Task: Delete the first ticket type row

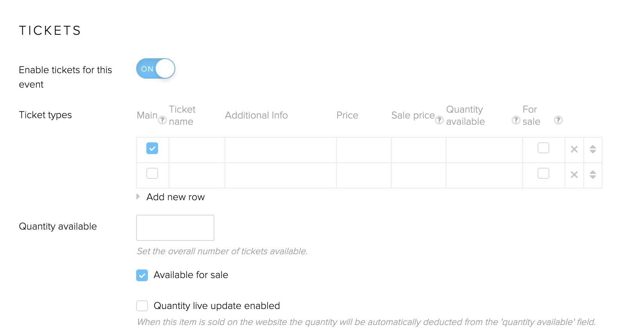Action: click(x=574, y=149)
